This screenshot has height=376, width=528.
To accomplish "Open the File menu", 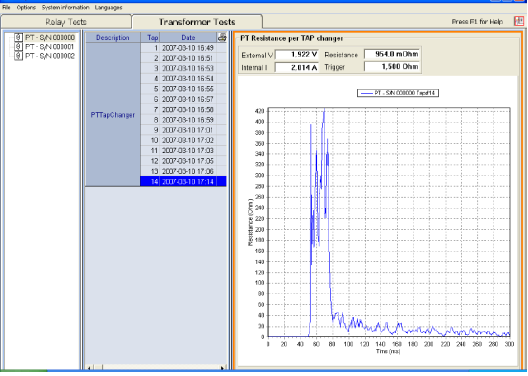I will coord(6,7).
